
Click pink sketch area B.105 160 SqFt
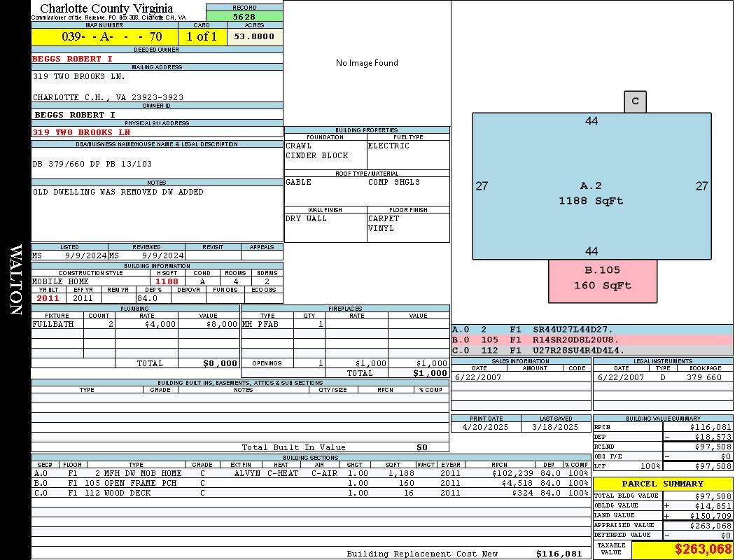603,281
